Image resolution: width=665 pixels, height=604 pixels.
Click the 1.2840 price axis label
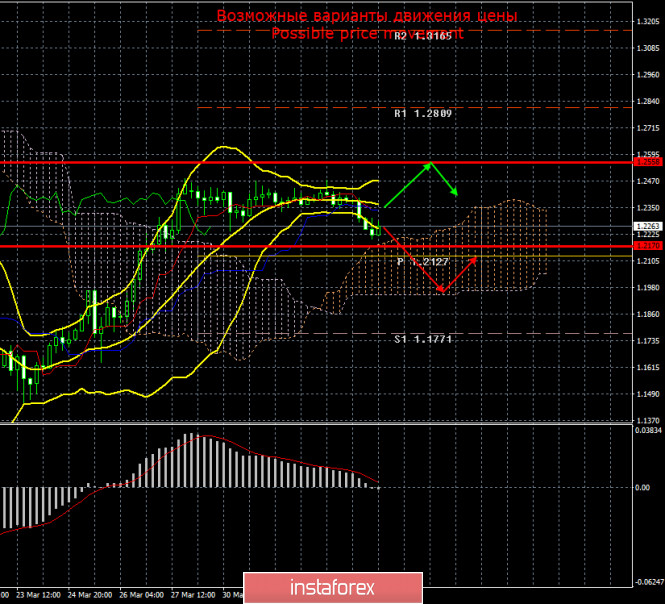pyautogui.click(x=648, y=101)
